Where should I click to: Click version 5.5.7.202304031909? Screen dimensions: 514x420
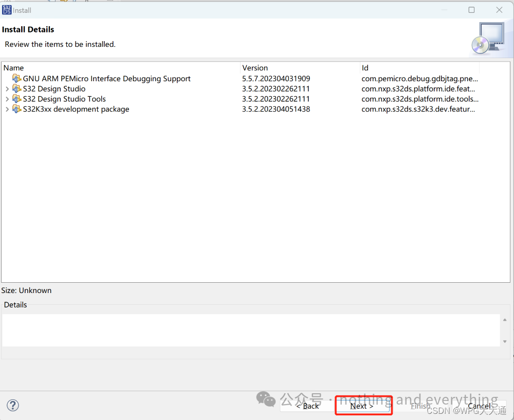[x=276, y=79]
